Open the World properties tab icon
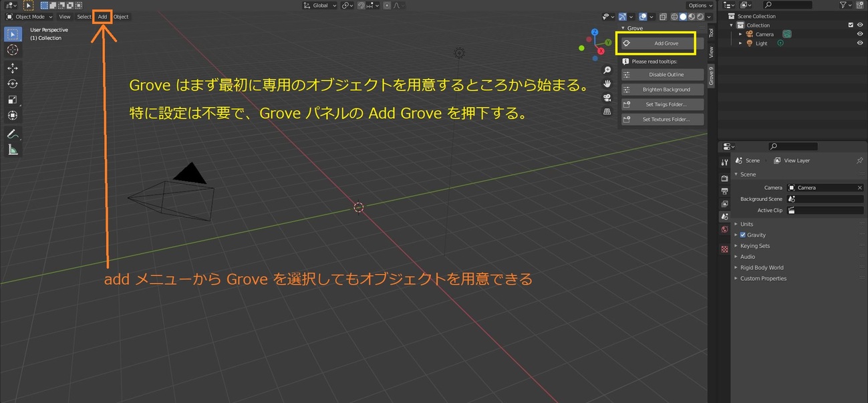 [724, 229]
